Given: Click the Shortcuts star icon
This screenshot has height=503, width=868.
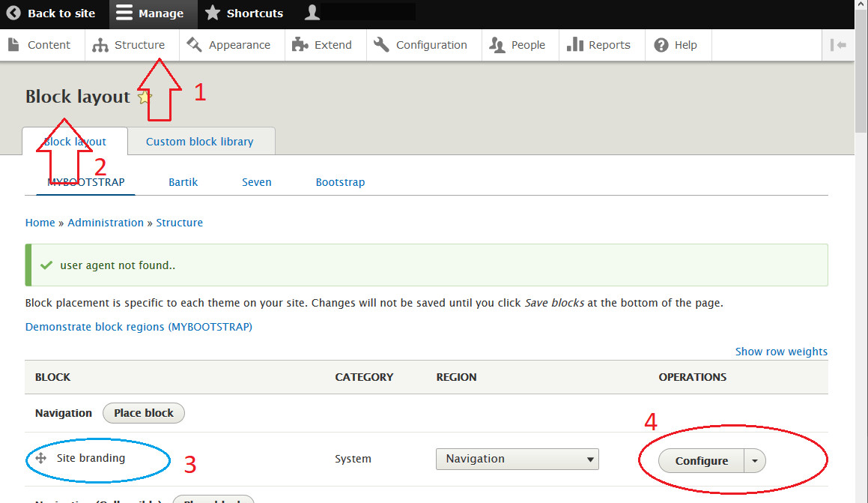Looking at the screenshot, I should [x=212, y=13].
